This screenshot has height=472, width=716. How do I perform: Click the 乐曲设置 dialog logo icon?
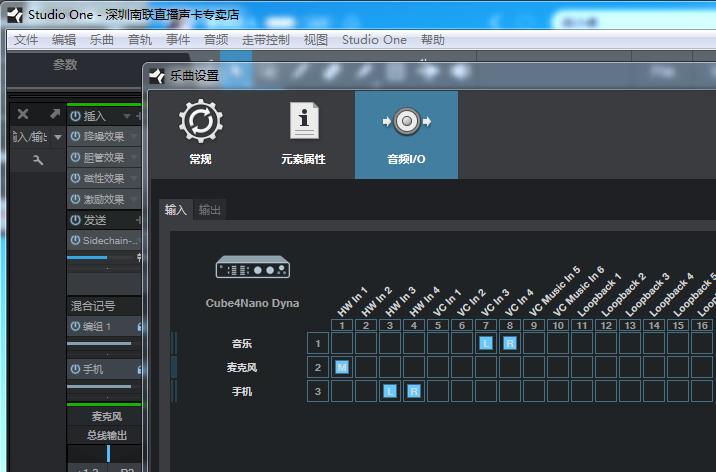pos(157,76)
